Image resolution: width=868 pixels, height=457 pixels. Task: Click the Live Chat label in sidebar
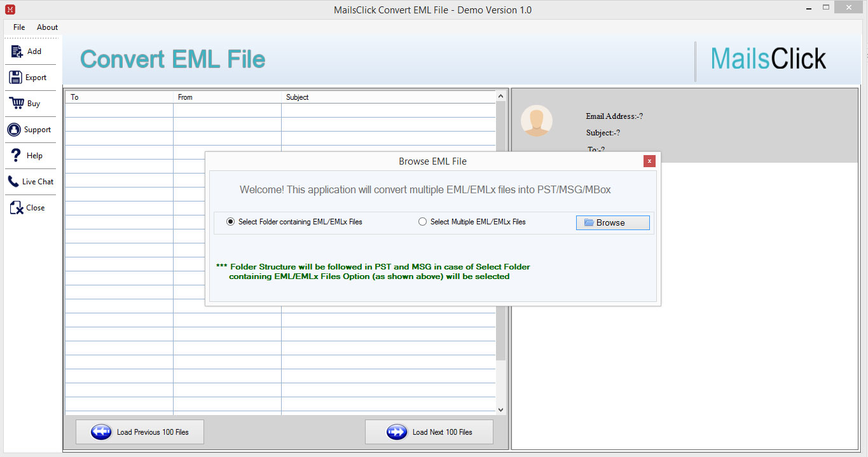[x=38, y=182]
